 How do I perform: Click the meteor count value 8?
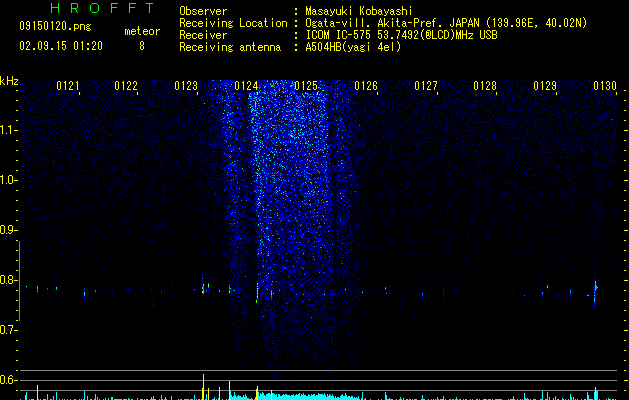coord(142,46)
